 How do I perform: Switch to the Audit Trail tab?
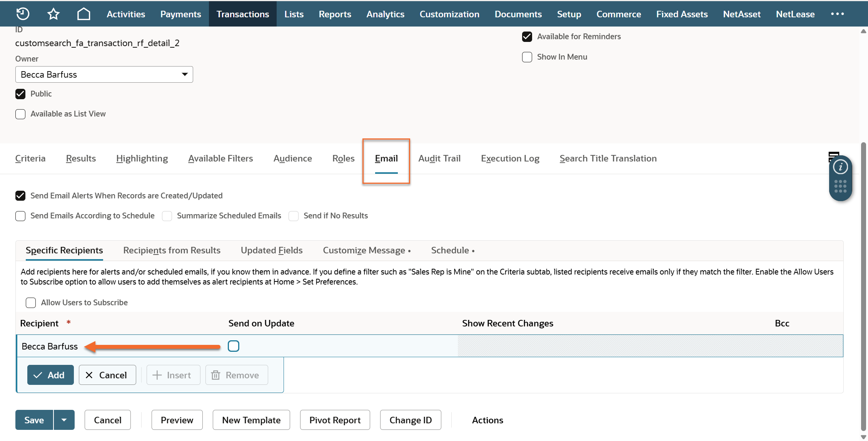click(439, 158)
